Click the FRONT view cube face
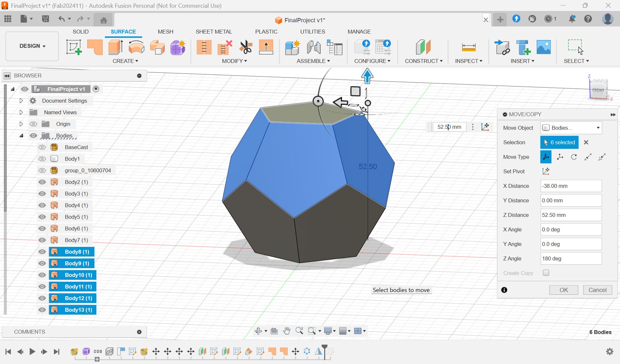Viewport: 620px width, 364px height. pyautogui.click(x=598, y=90)
